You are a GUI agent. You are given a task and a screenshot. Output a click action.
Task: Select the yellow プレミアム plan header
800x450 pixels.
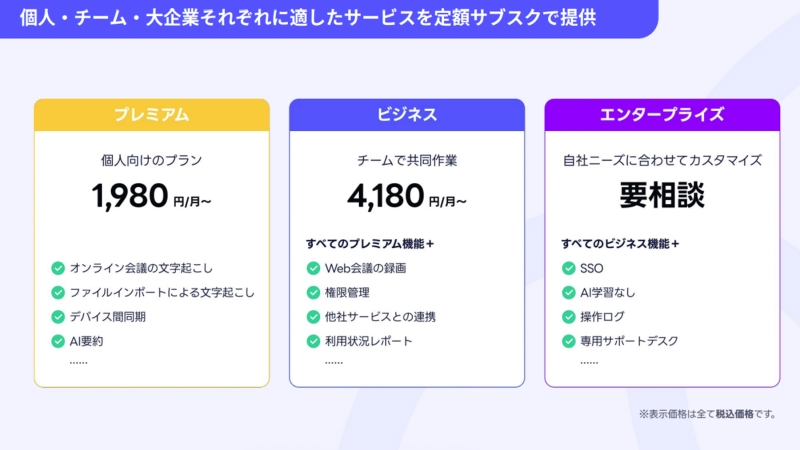(x=152, y=115)
